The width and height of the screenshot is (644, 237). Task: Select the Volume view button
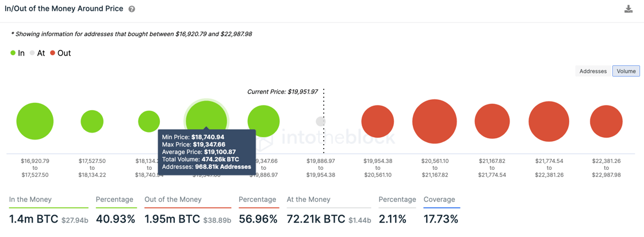pyautogui.click(x=626, y=71)
